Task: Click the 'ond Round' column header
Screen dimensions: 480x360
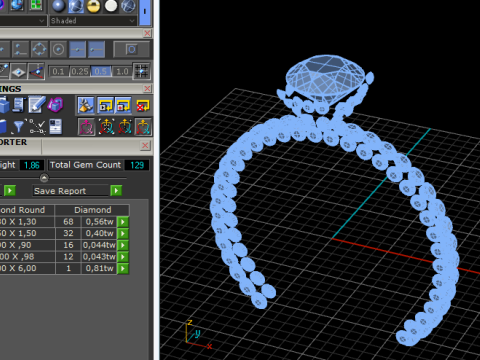Action: tap(27, 210)
